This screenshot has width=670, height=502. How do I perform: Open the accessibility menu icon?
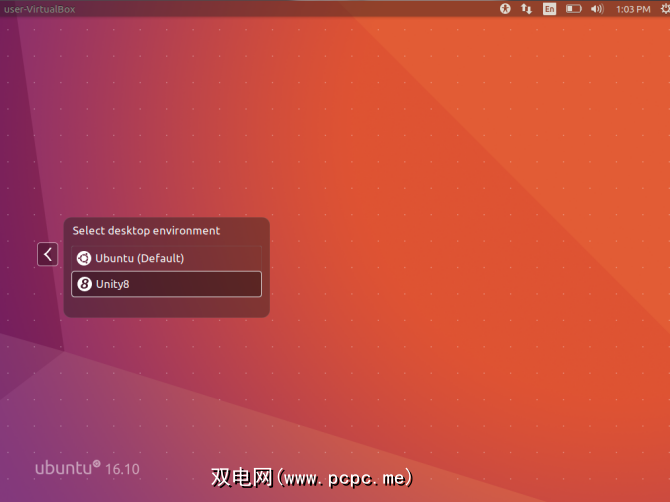[505, 9]
